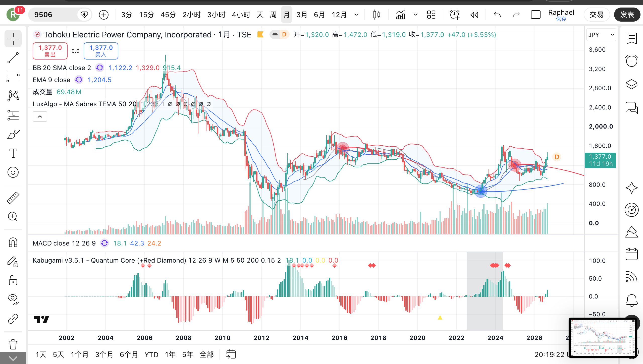Image resolution: width=643 pixels, height=364 pixels.
Task: Create a new price alert
Action: (x=455, y=15)
